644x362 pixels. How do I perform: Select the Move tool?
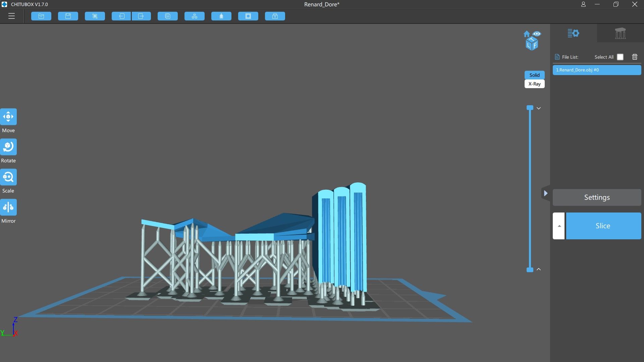click(x=8, y=117)
